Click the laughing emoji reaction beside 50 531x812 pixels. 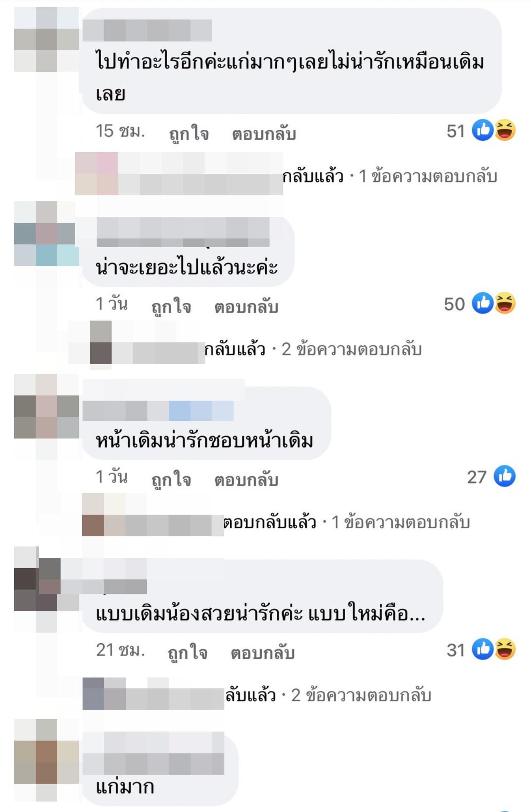point(505,303)
